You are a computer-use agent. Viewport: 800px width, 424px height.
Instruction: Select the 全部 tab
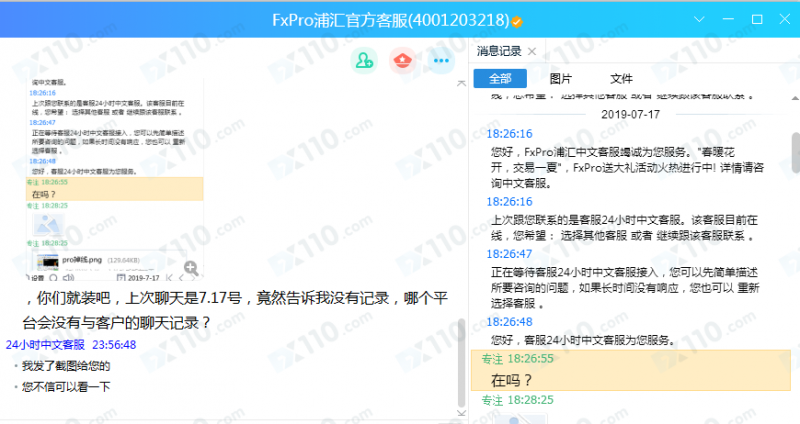coord(500,78)
